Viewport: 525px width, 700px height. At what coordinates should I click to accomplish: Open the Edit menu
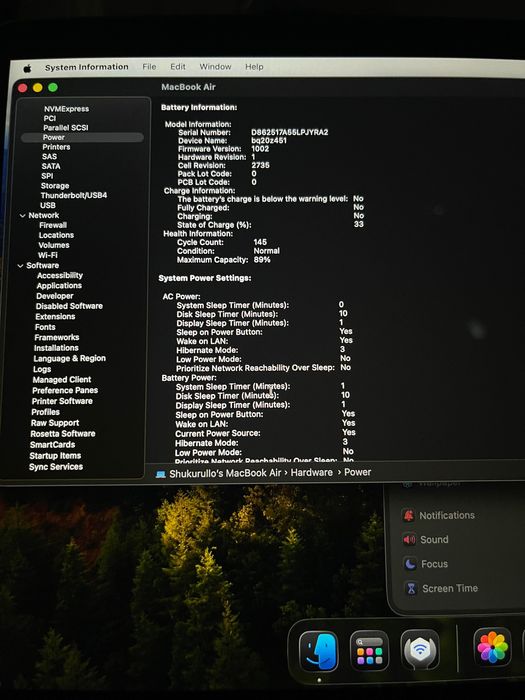[x=178, y=67]
